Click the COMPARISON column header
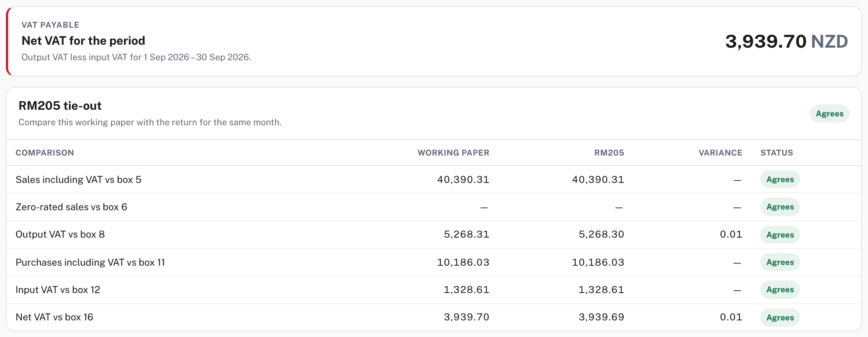 (x=45, y=153)
